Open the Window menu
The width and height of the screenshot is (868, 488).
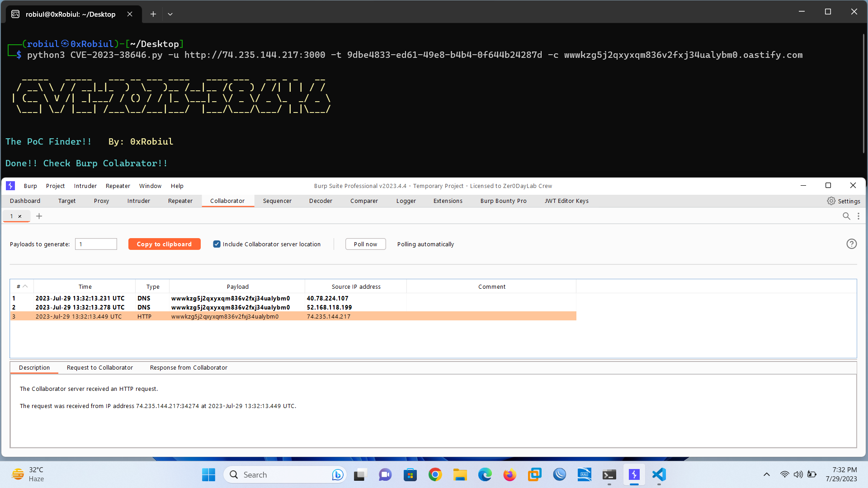[x=150, y=186]
